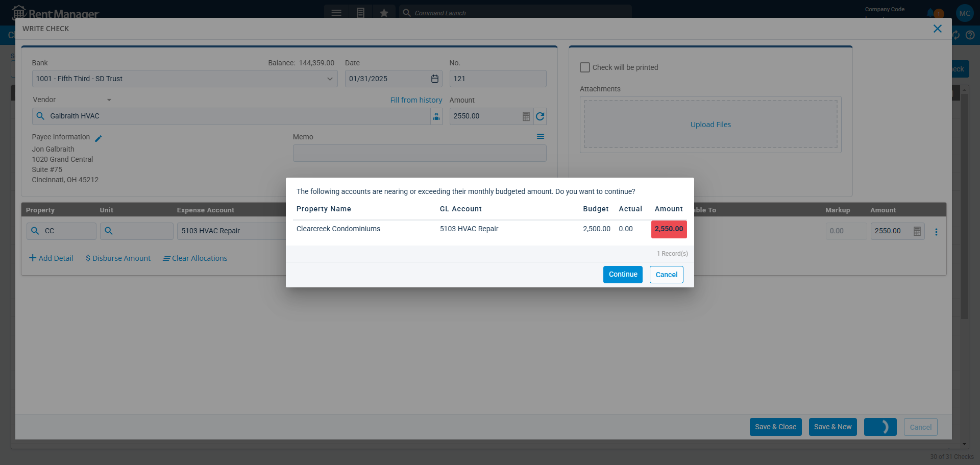
Task: Click the vendor contact icon beside Galbraith HVAC
Action: [x=436, y=116]
